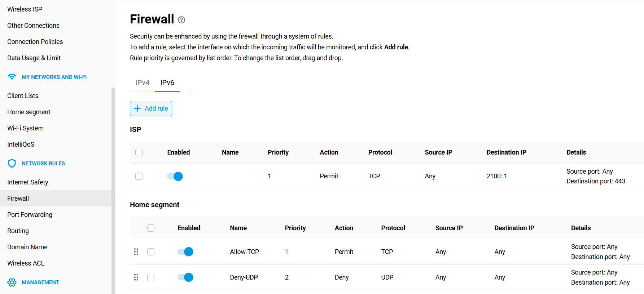Turn off the Allow-TCP rule toggle
The image size is (644, 294).
[185, 251]
